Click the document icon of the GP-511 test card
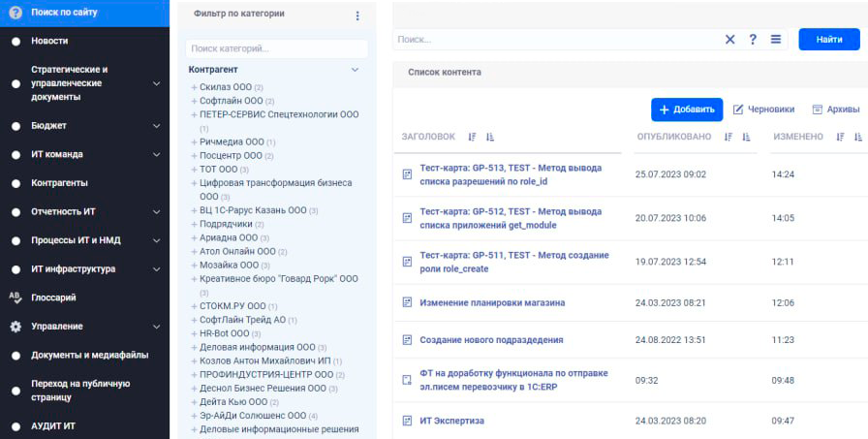Screen dimensions: 868x439 click(x=407, y=262)
